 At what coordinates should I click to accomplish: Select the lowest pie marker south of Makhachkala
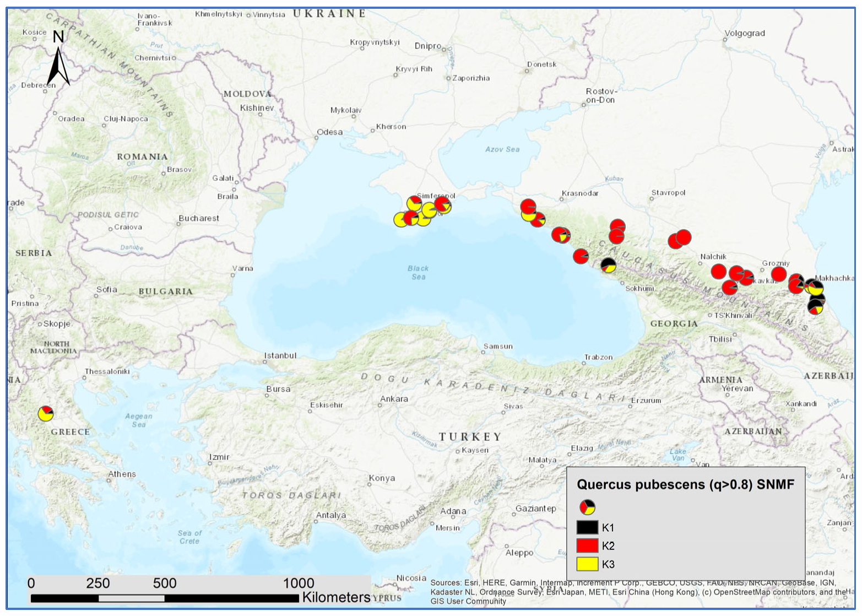click(815, 307)
